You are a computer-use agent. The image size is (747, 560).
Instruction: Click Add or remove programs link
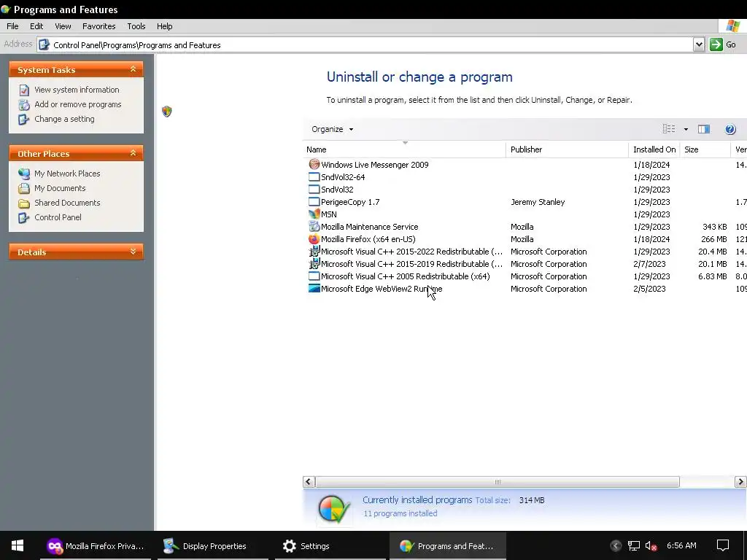click(x=77, y=104)
